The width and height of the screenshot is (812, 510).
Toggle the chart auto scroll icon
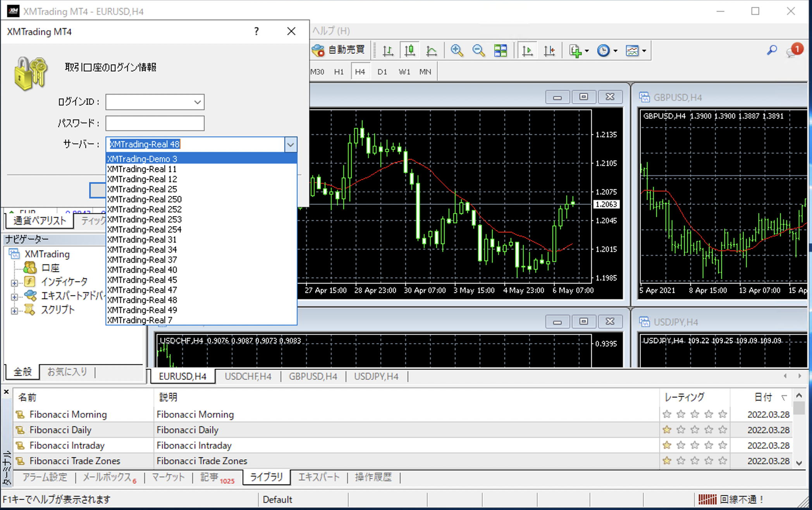(527, 50)
